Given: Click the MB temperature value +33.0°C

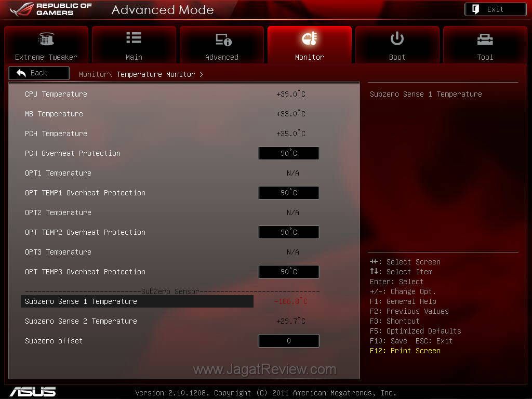Looking at the screenshot, I should point(291,114).
